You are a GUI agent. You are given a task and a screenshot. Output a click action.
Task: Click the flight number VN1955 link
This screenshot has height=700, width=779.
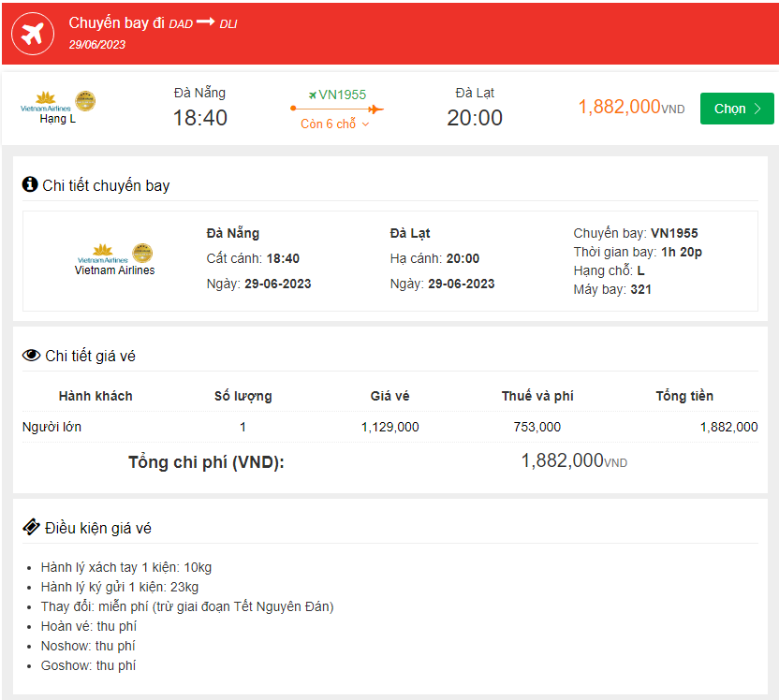click(343, 95)
